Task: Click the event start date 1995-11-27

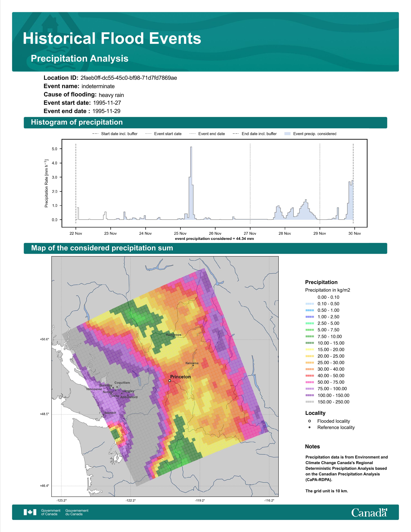Action: tap(107, 103)
